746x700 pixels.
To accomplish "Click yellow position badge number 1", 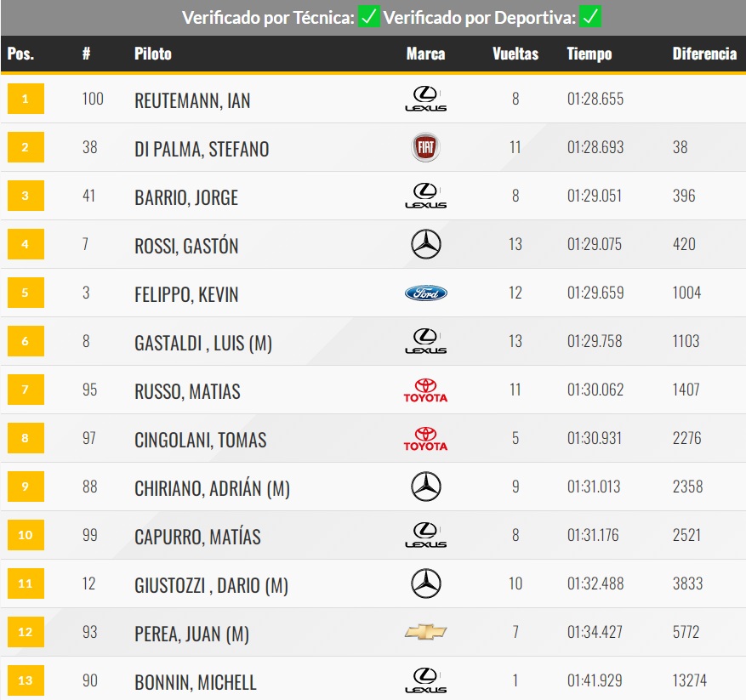I will [25, 99].
